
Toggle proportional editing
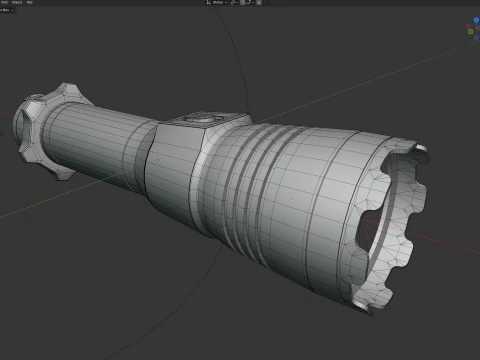click(259, 2)
